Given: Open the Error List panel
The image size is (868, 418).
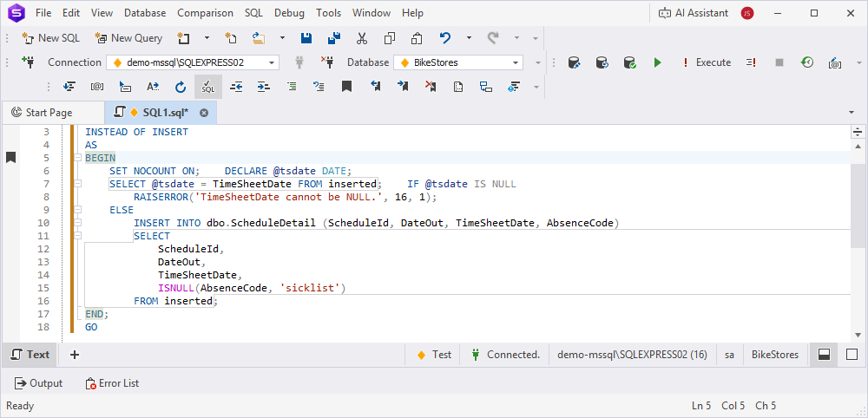Looking at the screenshot, I should pos(111,383).
